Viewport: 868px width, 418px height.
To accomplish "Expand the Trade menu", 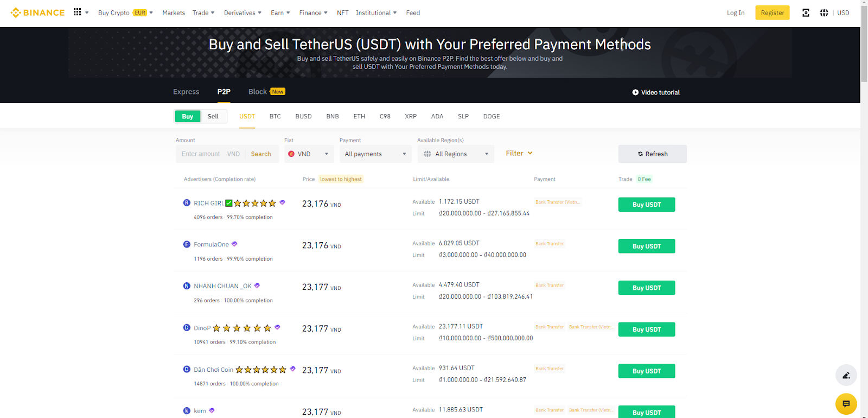I will [x=203, y=12].
